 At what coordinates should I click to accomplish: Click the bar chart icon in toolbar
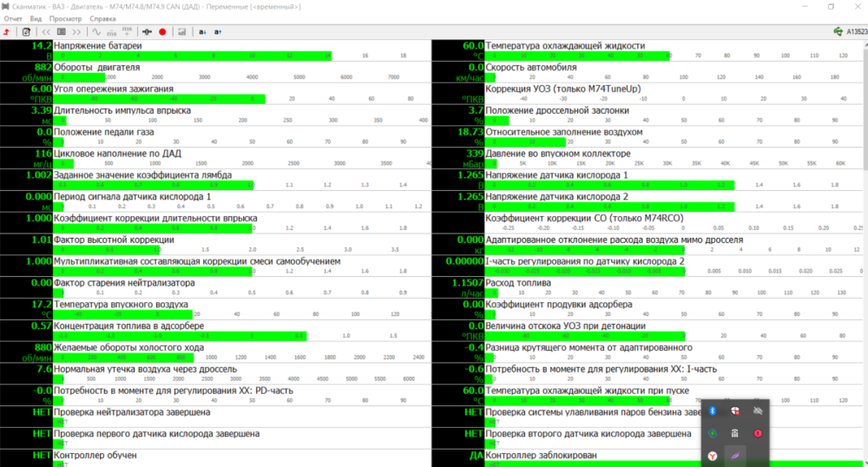[181, 32]
